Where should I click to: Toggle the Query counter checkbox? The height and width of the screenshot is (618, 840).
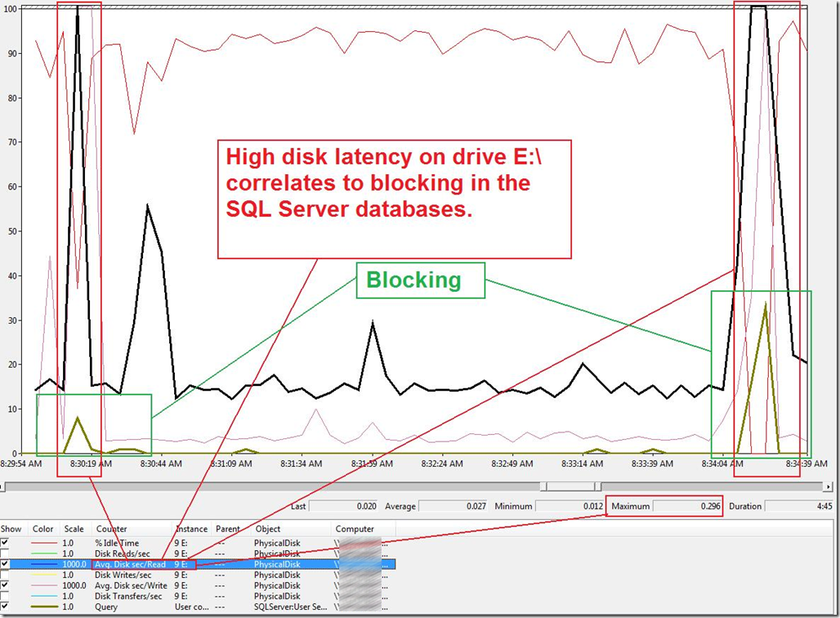coord(5,607)
